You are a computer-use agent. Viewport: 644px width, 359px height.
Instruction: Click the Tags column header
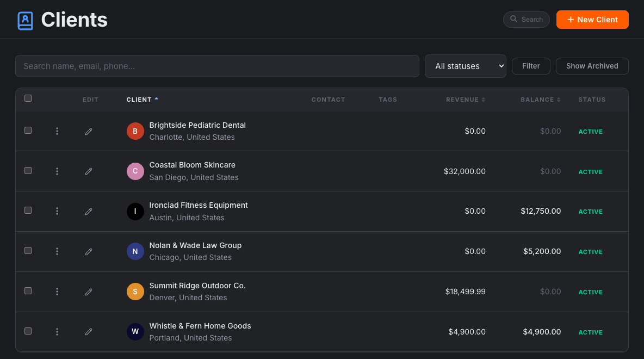(388, 100)
